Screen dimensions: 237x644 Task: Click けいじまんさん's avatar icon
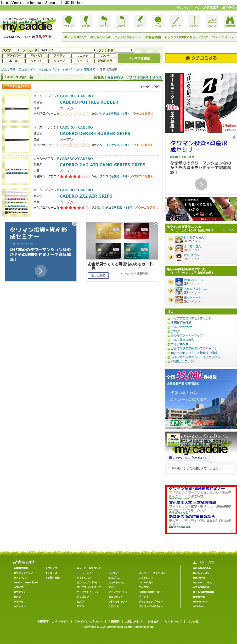coord(179,239)
